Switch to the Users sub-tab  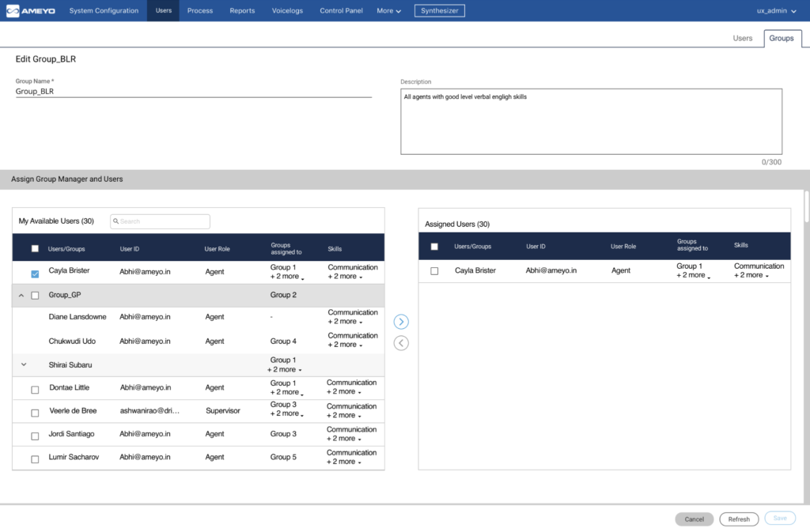(742, 38)
